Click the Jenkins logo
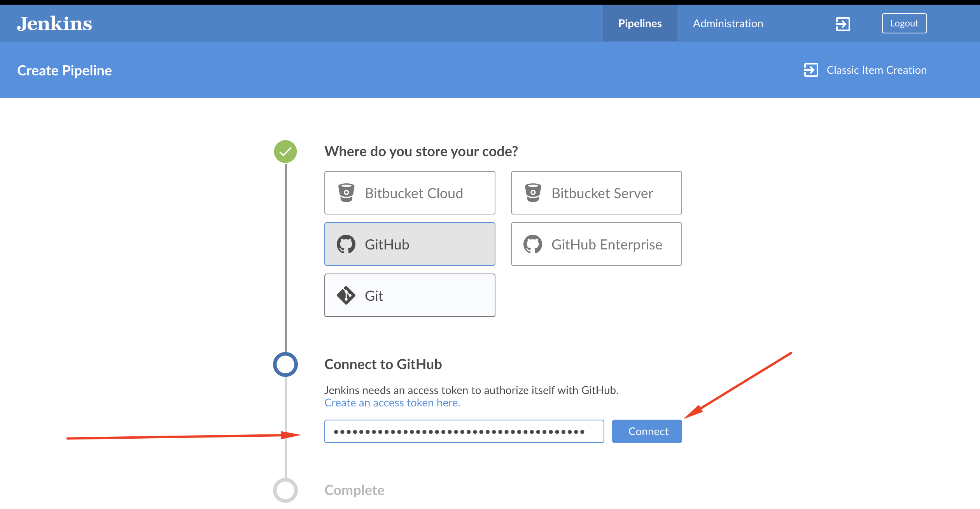 pyautogui.click(x=54, y=23)
